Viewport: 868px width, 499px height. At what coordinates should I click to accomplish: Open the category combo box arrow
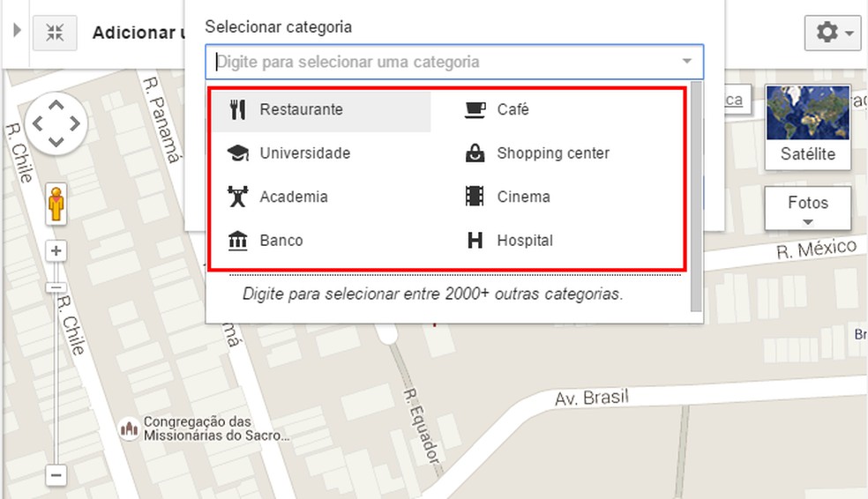pos(686,62)
